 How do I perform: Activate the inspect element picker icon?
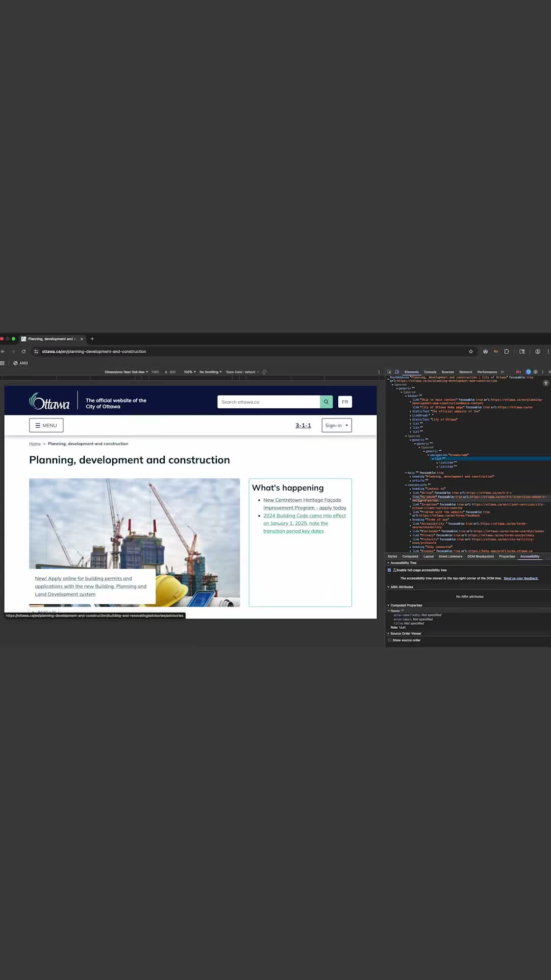tap(389, 372)
